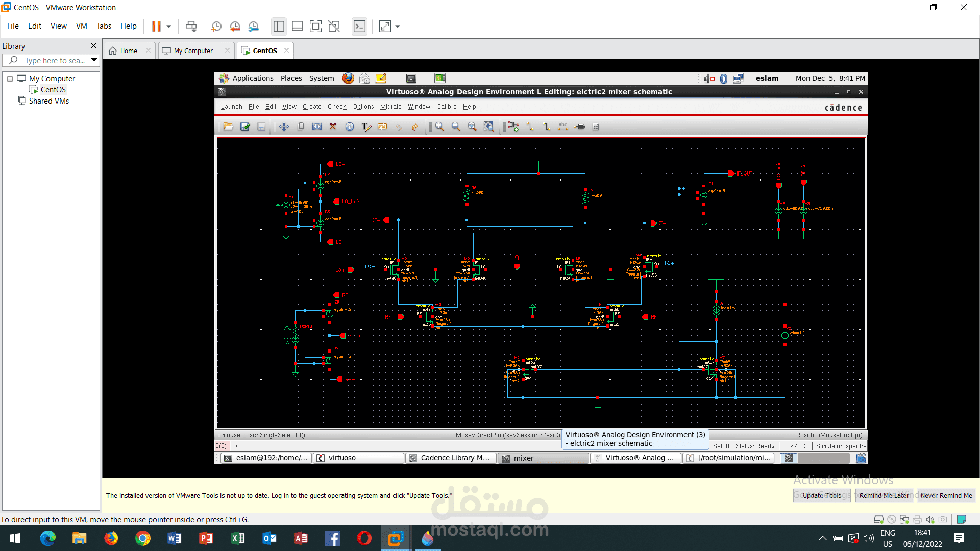Click the Undo arrow icon
This screenshot has width=980, height=551.
pyautogui.click(x=399, y=127)
